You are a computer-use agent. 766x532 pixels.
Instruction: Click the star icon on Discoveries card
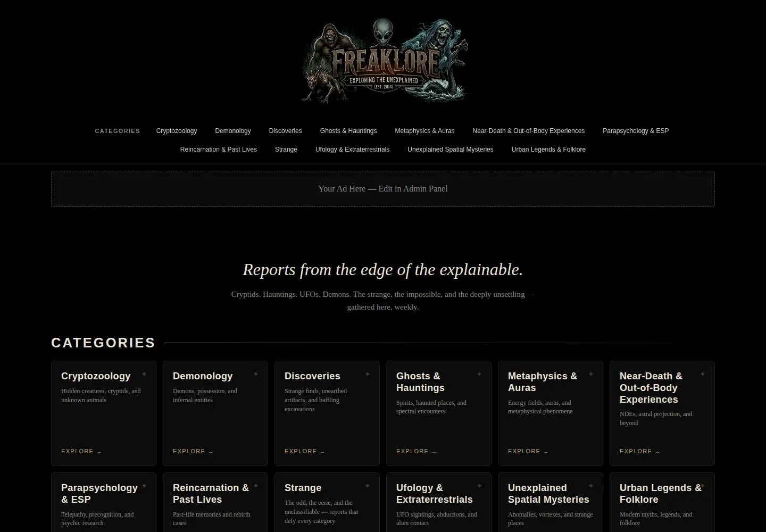click(x=368, y=374)
